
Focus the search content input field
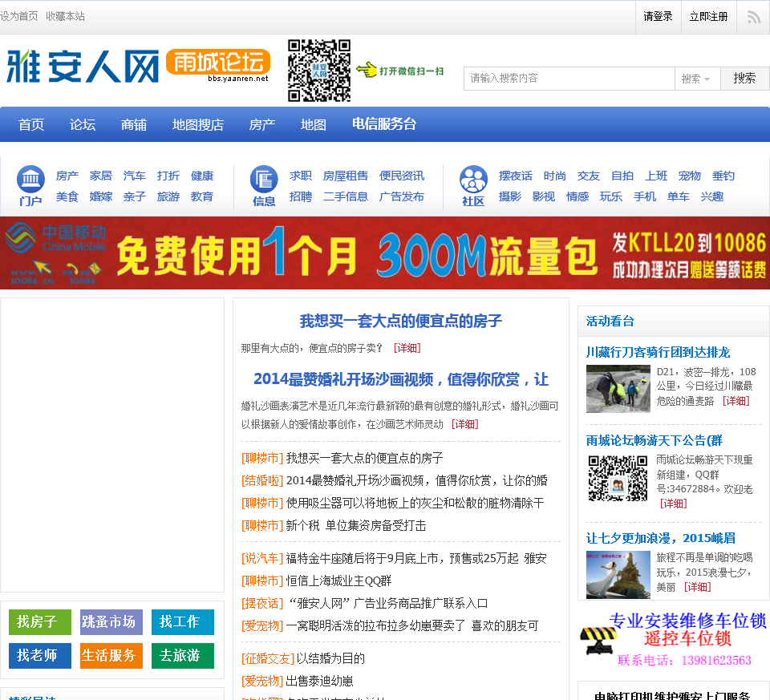(569, 79)
